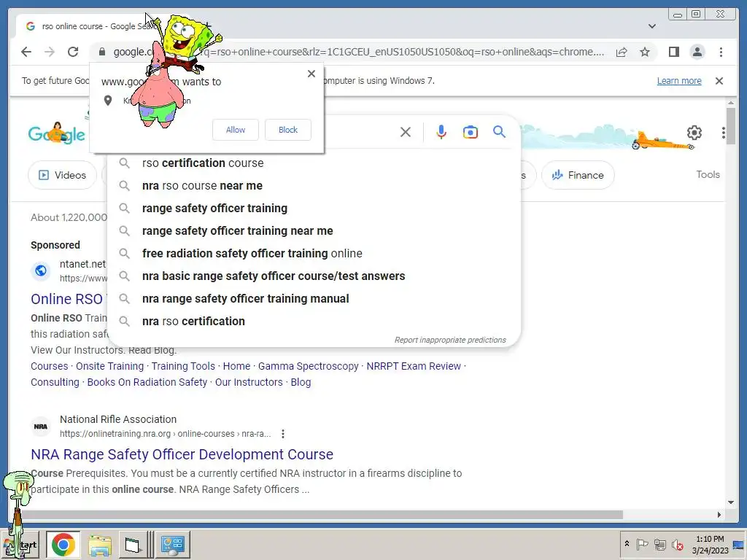Bookmark this tab with star icon
Viewport: 747px width, 560px height.
coord(645,52)
